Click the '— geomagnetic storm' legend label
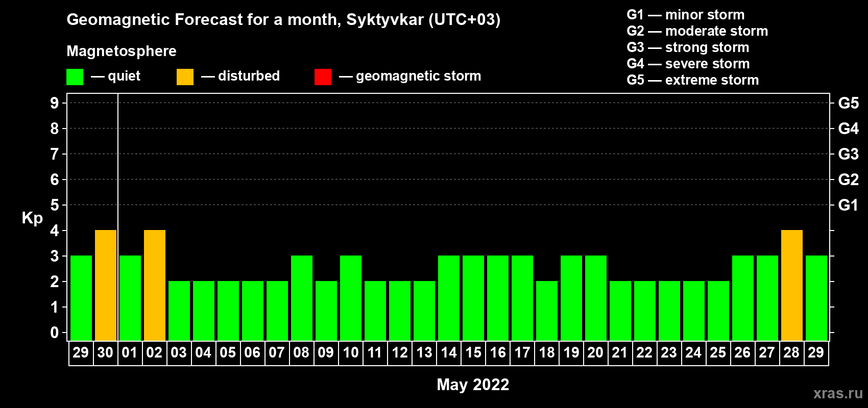Screen dimensions: 868x408 [410, 76]
